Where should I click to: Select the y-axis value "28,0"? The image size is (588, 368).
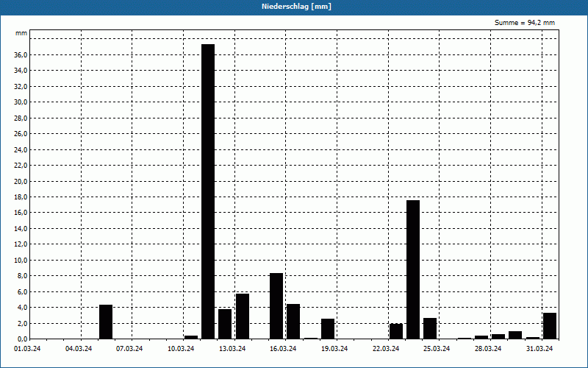pos(21,118)
